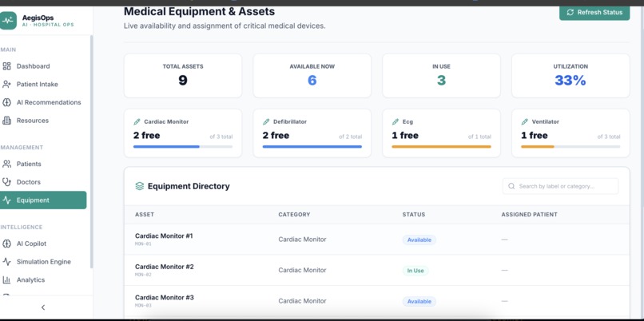644x321 pixels.
Task: Click the AI Copilot brain icon
Action: [6, 244]
